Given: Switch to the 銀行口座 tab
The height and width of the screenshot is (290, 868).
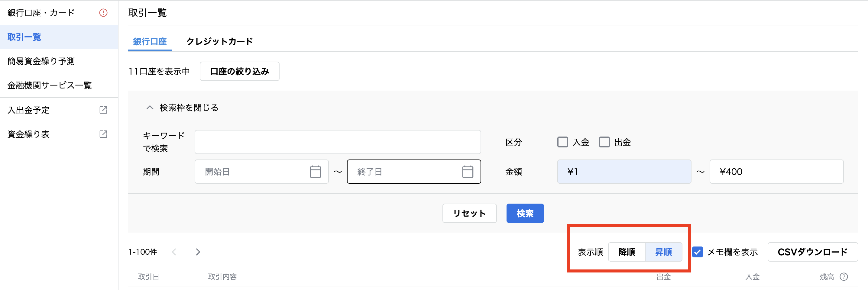Looking at the screenshot, I should (150, 41).
